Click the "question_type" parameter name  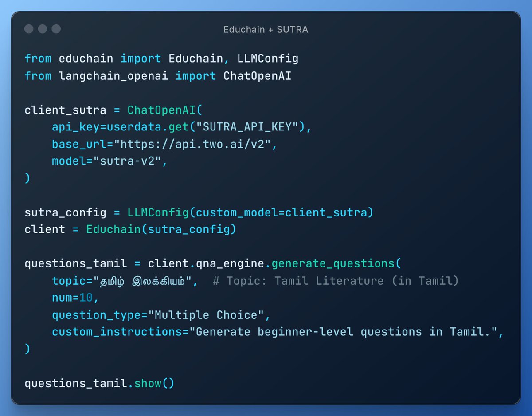[96, 315]
